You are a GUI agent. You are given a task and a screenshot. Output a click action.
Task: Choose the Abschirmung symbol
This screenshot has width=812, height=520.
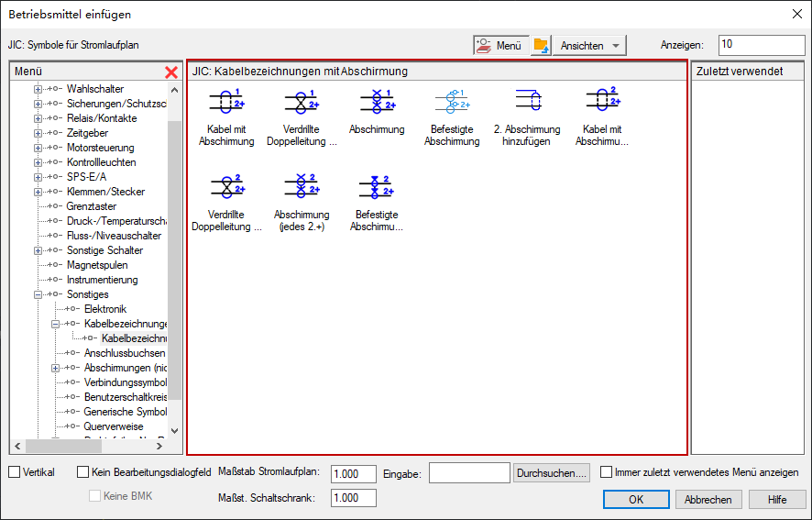coord(377,101)
